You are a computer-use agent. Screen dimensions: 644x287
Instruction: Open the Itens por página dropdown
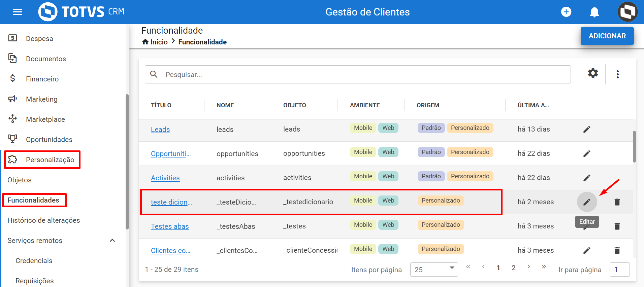pos(434,270)
